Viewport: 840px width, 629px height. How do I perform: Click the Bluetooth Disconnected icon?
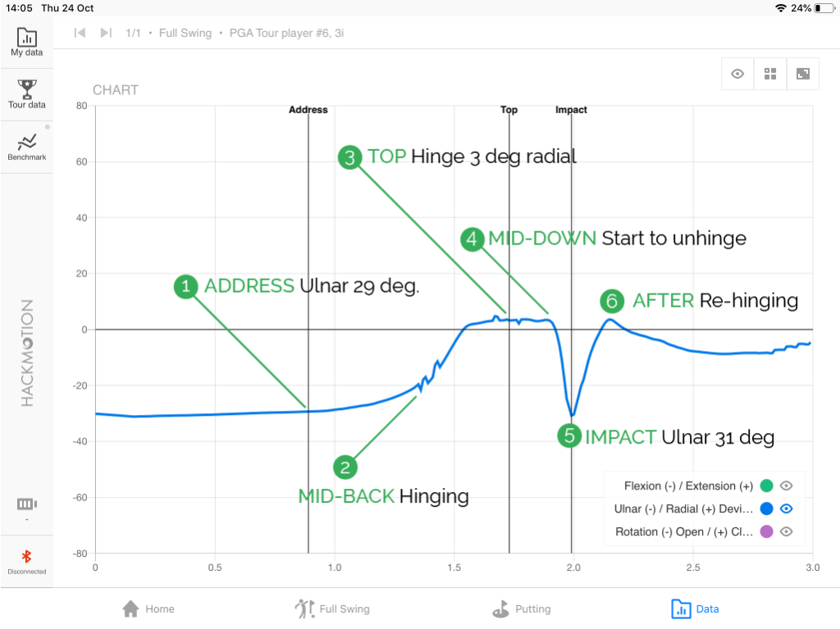[x=27, y=562]
